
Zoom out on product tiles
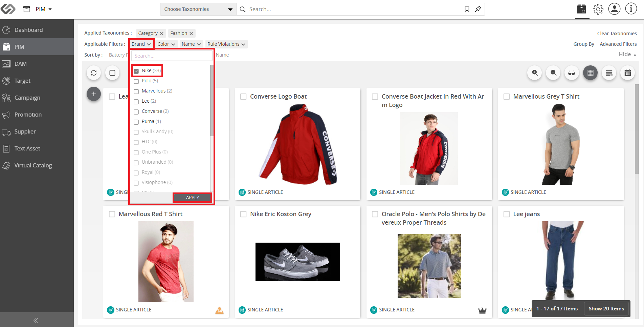[553, 73]
